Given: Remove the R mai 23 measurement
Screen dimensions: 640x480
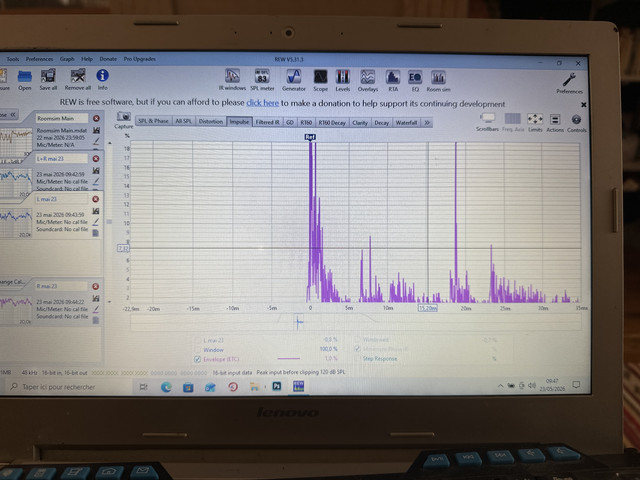Looking at the screenshot, I should tap(96, 286).
